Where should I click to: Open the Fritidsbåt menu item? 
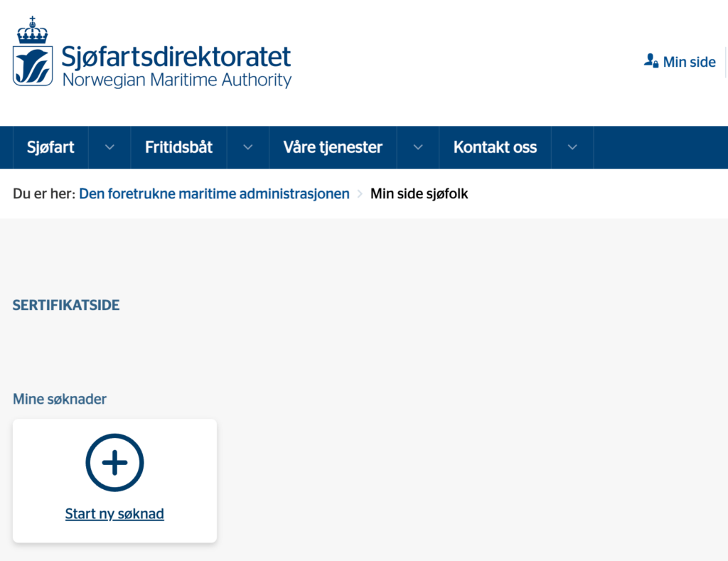(x=178, y=147)
